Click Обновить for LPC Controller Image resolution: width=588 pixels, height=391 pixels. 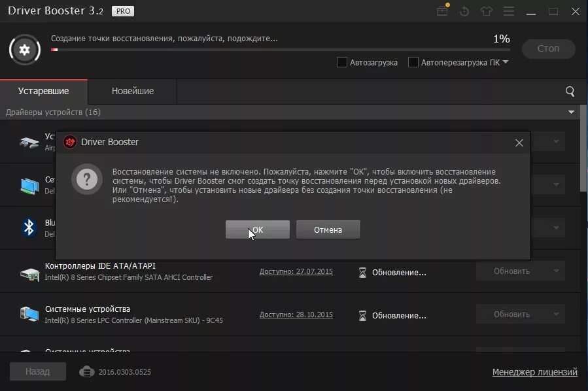pos(512,314)
